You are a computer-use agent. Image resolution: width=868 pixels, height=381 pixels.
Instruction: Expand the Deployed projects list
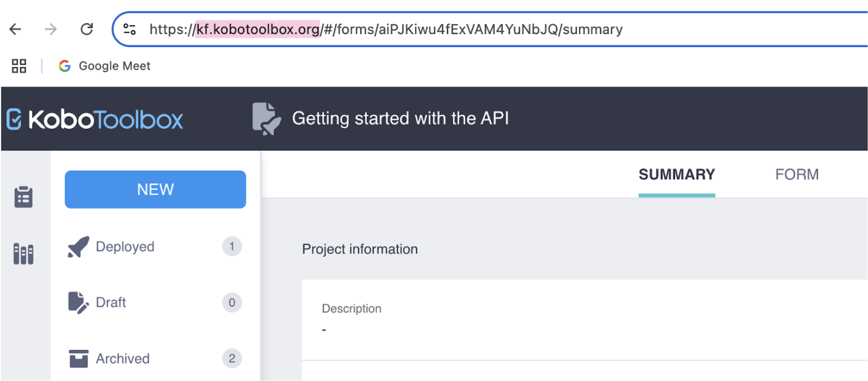point(125,247)
